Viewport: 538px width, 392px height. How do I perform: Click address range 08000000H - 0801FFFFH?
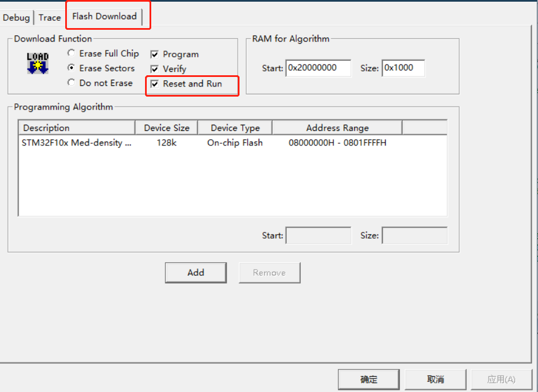(337, 143)
